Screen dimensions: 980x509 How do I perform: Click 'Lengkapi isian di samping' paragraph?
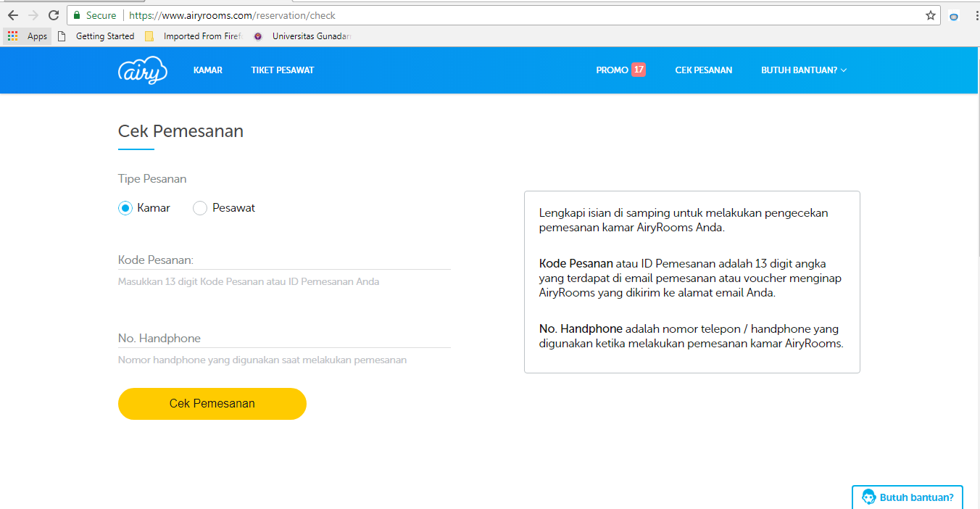point(684,220)
